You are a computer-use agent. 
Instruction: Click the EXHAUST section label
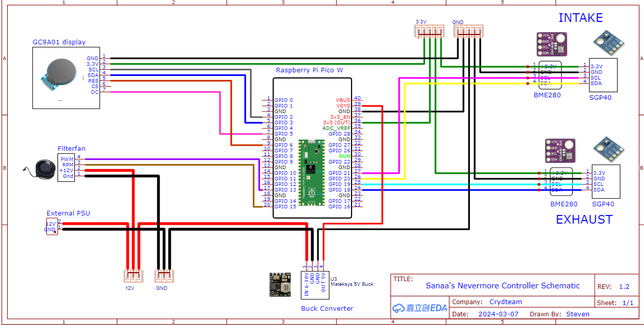point(584,220)
